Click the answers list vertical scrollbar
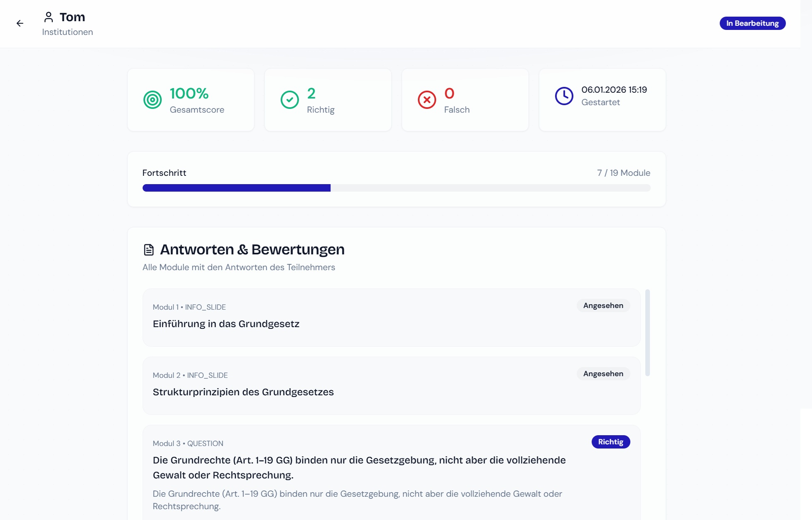 (647, 333)
